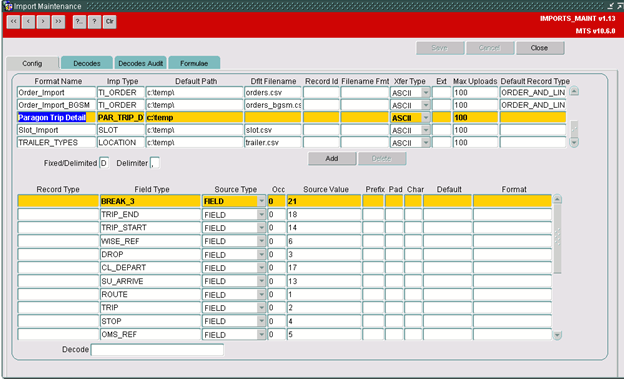Click the Close button

539,48
